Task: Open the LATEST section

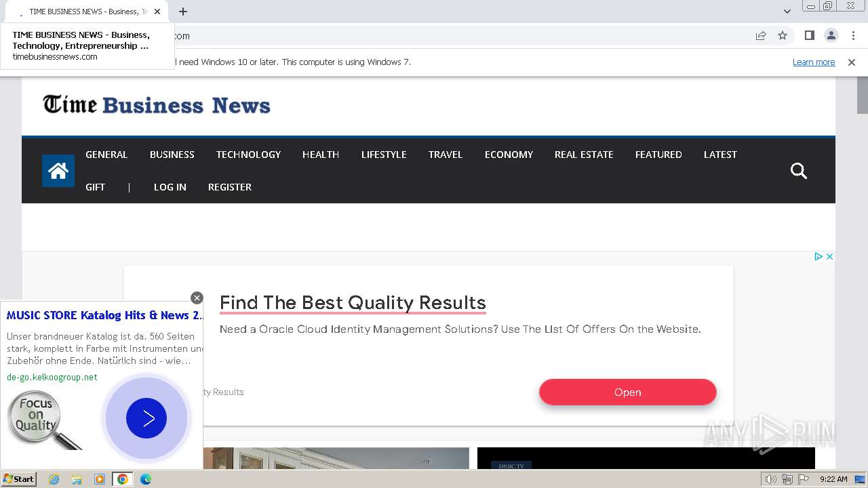Action: point(720,155)
